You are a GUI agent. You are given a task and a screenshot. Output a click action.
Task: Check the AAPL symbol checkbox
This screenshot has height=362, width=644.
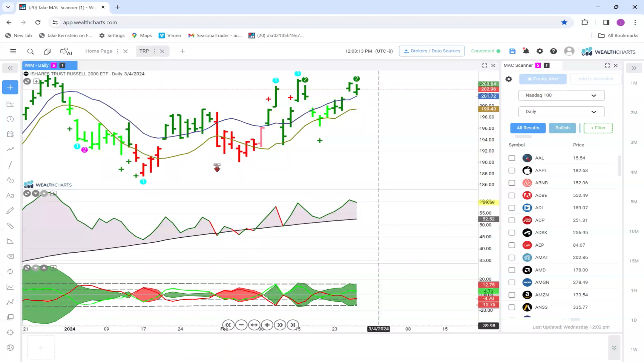click(x=512, y=171)
